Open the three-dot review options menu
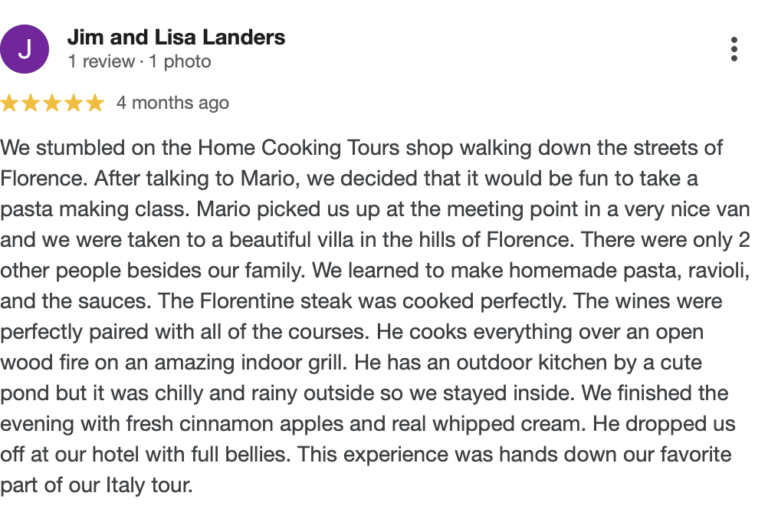The width and height of the screenshot is (768, 506). (x=734, y=49)
